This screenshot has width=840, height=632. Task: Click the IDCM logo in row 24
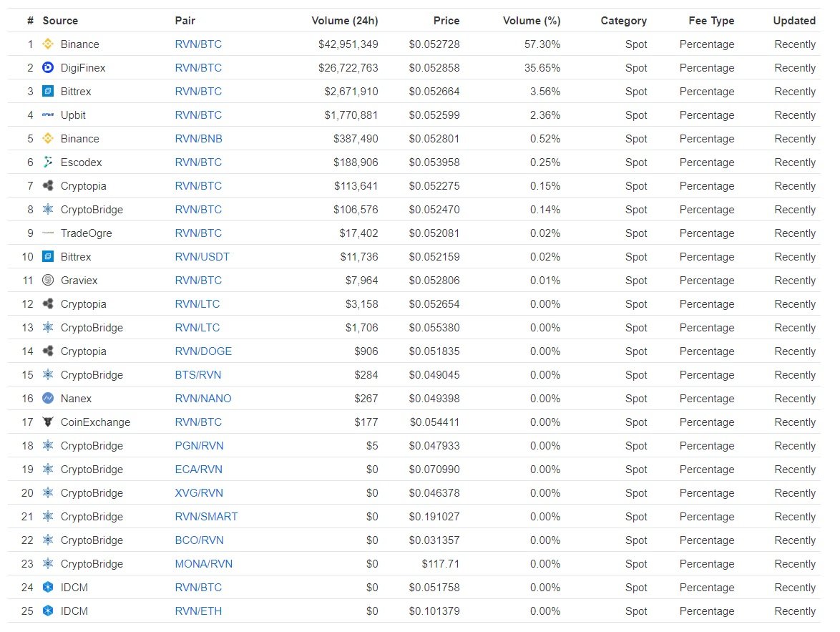[x=48, y=588]
